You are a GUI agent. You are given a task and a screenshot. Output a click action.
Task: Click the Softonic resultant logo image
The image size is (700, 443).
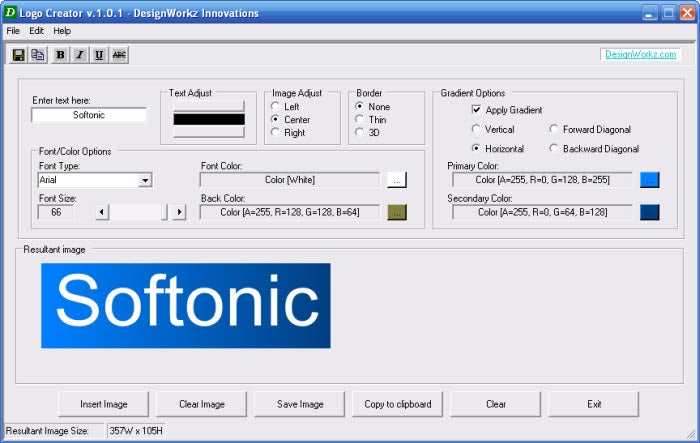(x=186, y=305)
